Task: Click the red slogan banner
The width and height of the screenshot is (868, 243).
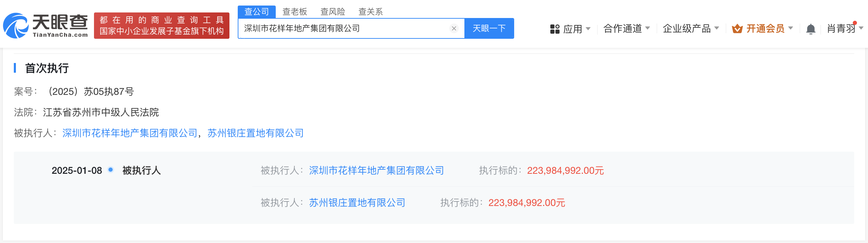Action: [x=162, y=26]
